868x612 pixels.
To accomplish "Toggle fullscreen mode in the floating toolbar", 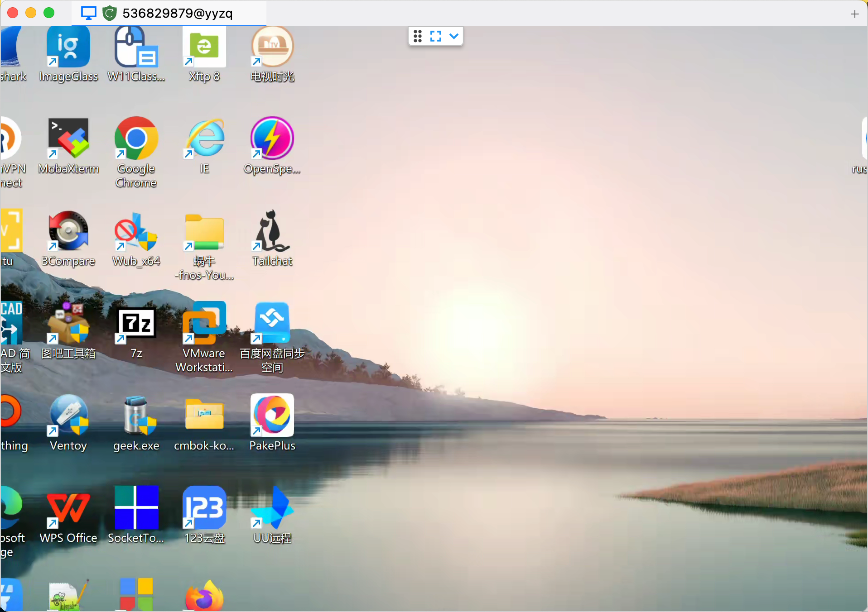I will pyautogui.click(x=436, y=36).
